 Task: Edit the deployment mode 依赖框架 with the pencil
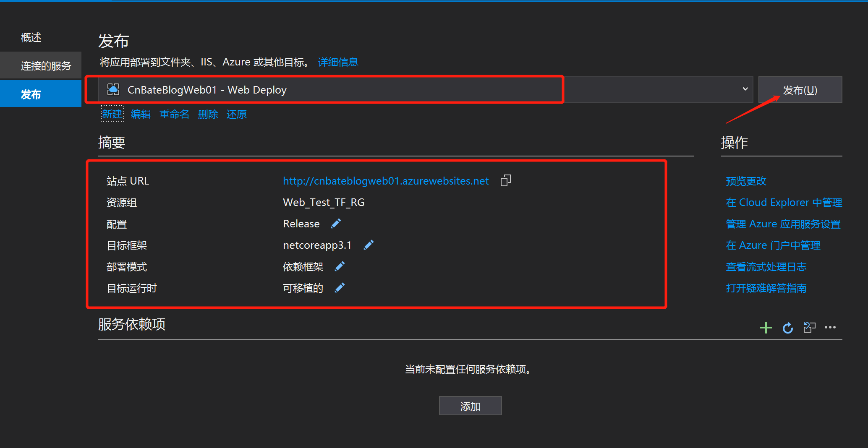point(340,266)
